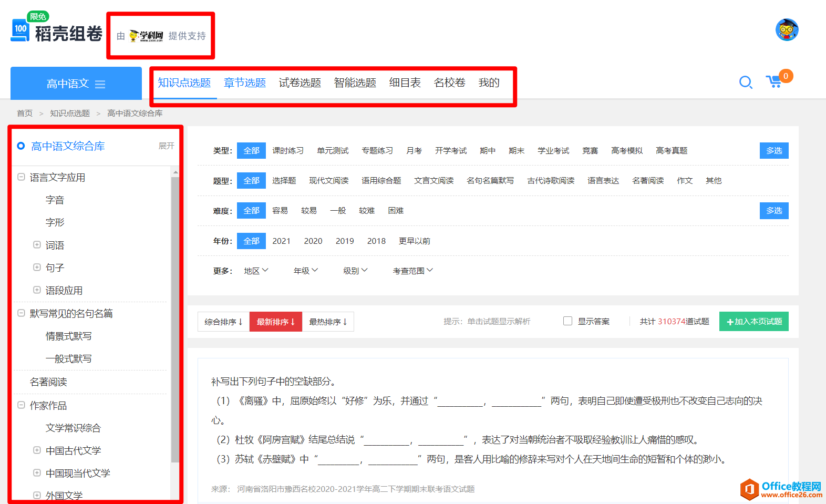
Task: Click the 展开 toggle in sidebar
Action: pyautogui.click(x=166, y=146)
